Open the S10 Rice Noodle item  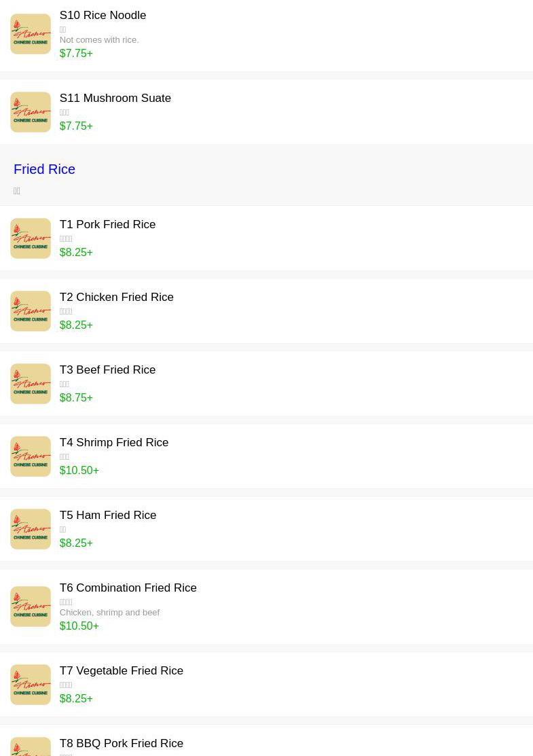103,16
